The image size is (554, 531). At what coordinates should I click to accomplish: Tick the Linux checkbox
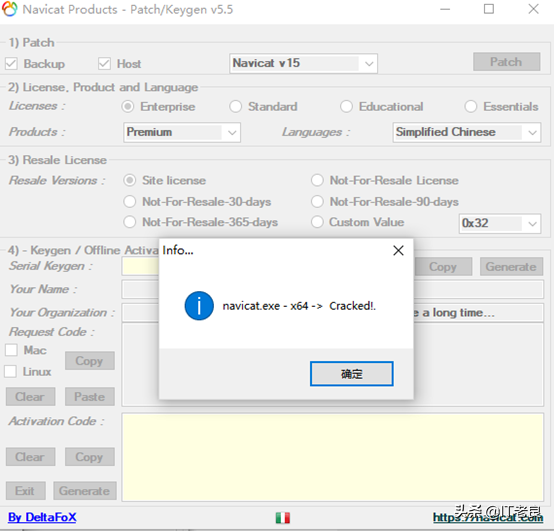(x=10, y=371)
